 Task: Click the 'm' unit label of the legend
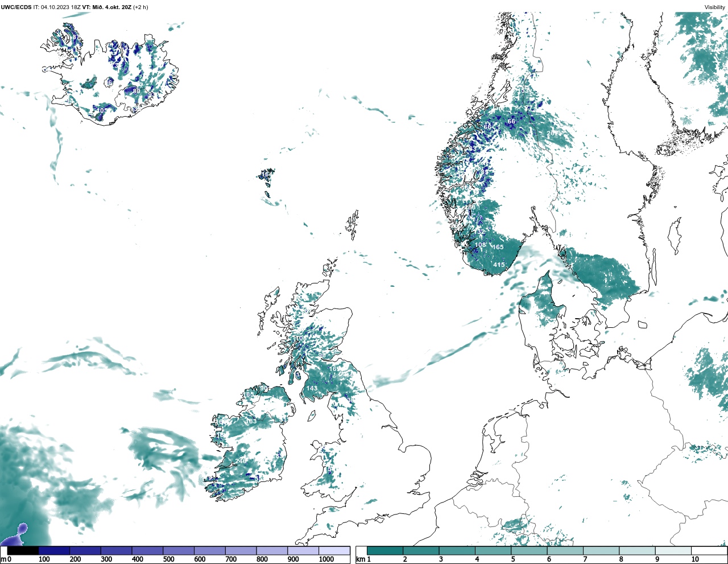click(3, 559)
